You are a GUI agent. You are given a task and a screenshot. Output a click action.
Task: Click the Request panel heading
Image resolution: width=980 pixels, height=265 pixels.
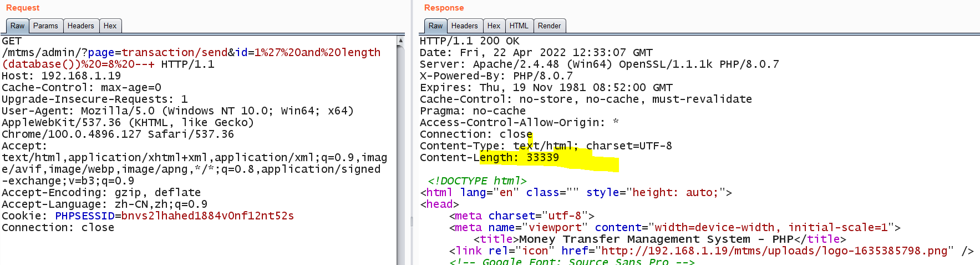pos(23,8)
